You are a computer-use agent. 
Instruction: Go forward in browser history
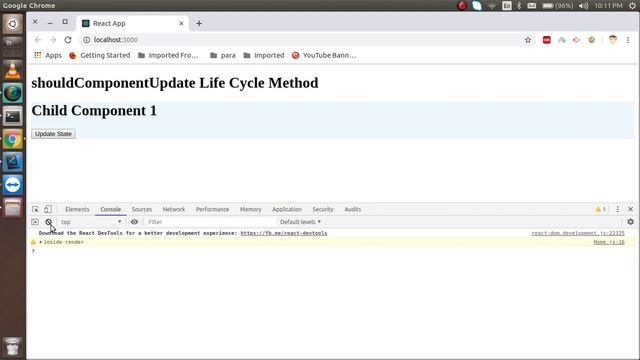[x=53, y=40]
